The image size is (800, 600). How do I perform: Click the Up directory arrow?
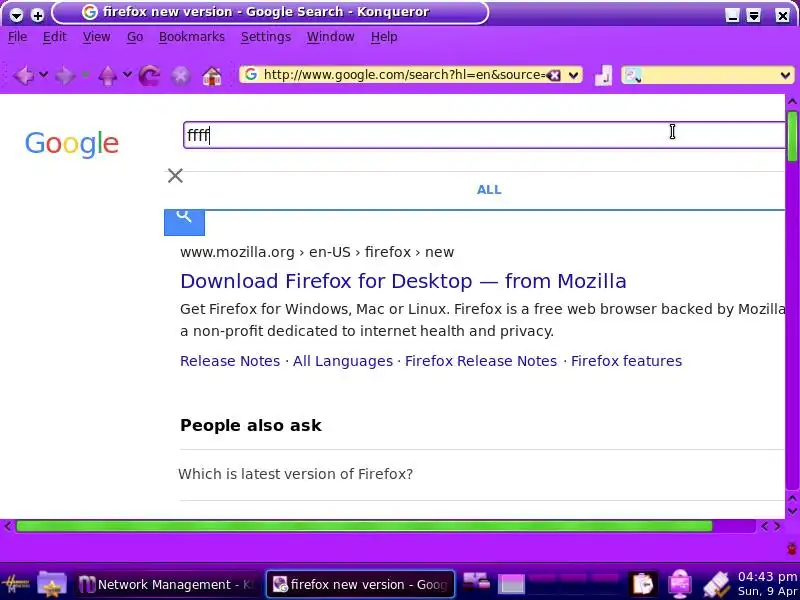tap(107, 76)
